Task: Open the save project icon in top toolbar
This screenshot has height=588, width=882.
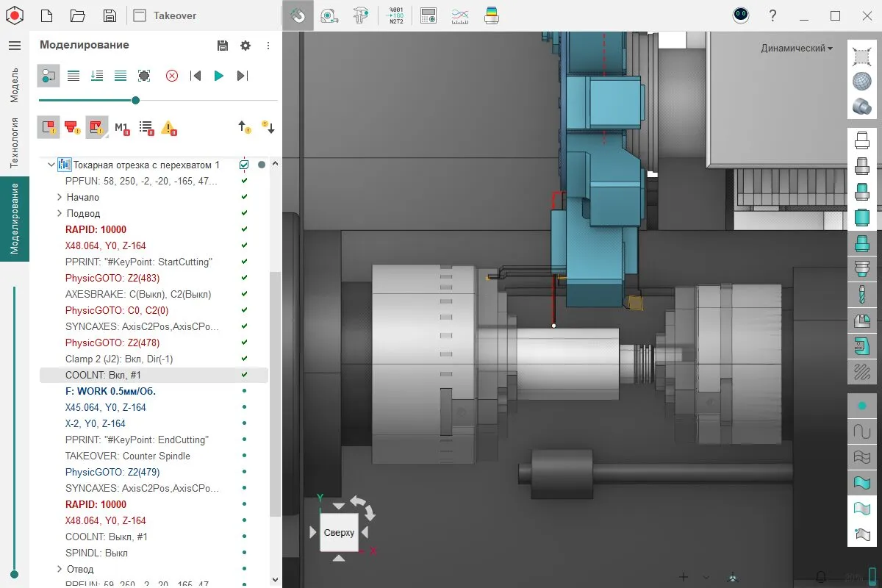Action: click(110, 15)
